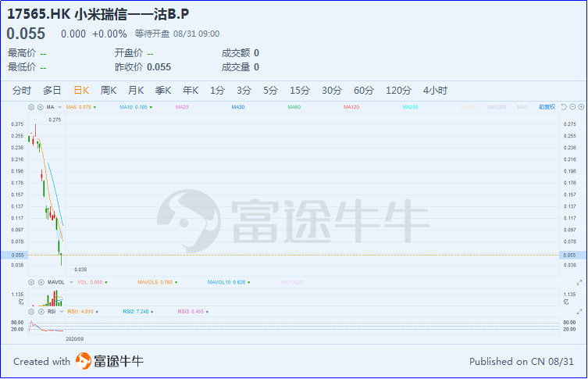Expand the MAVOL volume panel to fullscreen

(x=579, y=282)
